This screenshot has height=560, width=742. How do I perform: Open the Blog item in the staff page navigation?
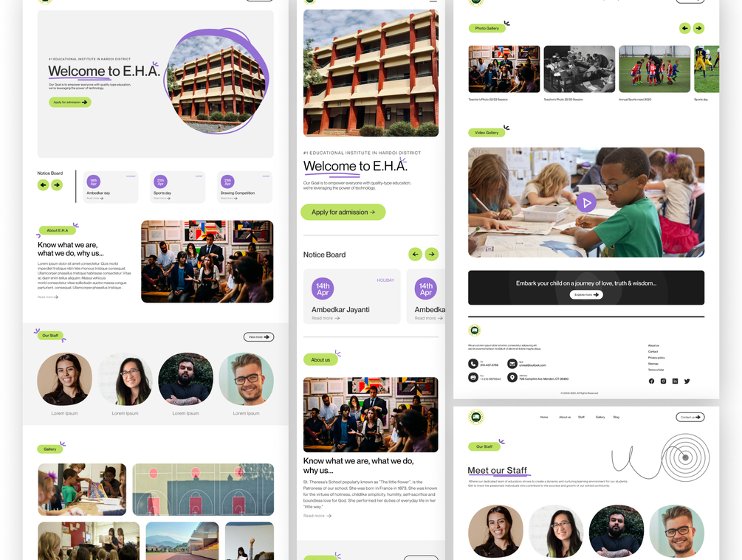tap(616, 417)
